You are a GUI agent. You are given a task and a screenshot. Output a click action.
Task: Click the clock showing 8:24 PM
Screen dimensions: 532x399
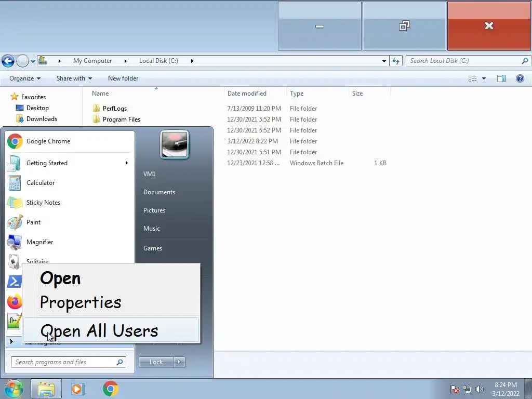click(506, 385)
